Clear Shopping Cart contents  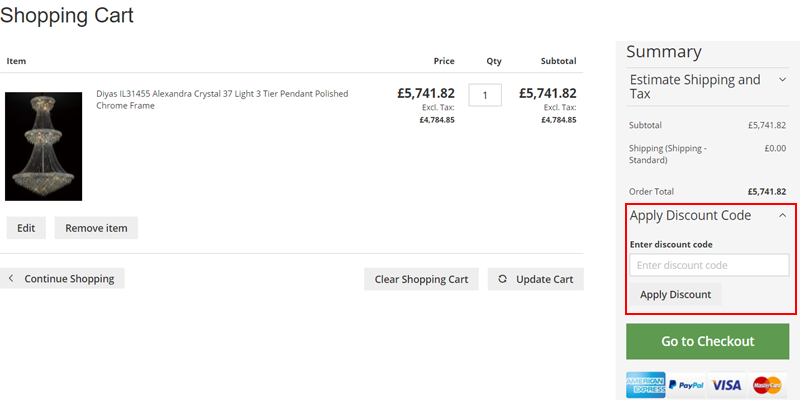pos(421,279)
